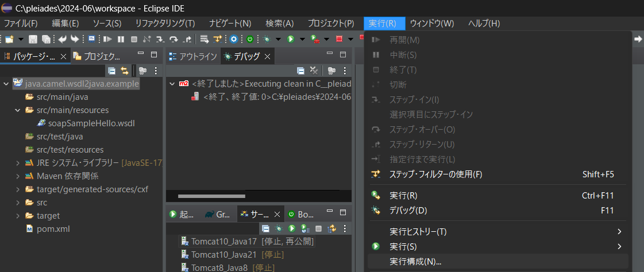Click the New wizard icon in the toolbar
This screenshot has height=272, width=644.
[x=9, y=39]
